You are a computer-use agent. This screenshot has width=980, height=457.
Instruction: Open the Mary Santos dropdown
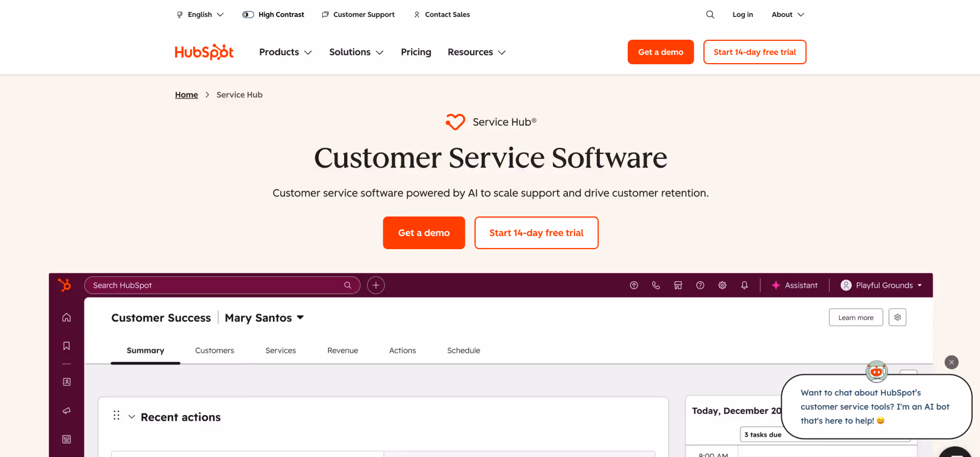coord(264,318)
